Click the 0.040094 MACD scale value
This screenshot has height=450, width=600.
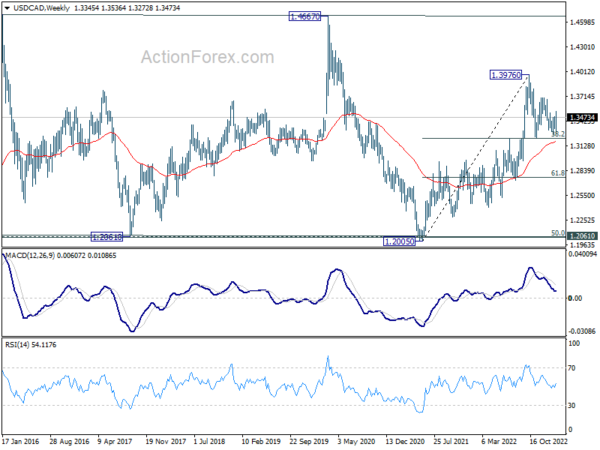[583, 254]
